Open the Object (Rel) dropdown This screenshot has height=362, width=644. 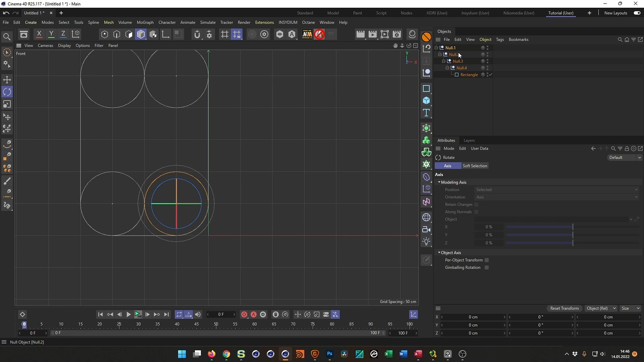[601, 308]
